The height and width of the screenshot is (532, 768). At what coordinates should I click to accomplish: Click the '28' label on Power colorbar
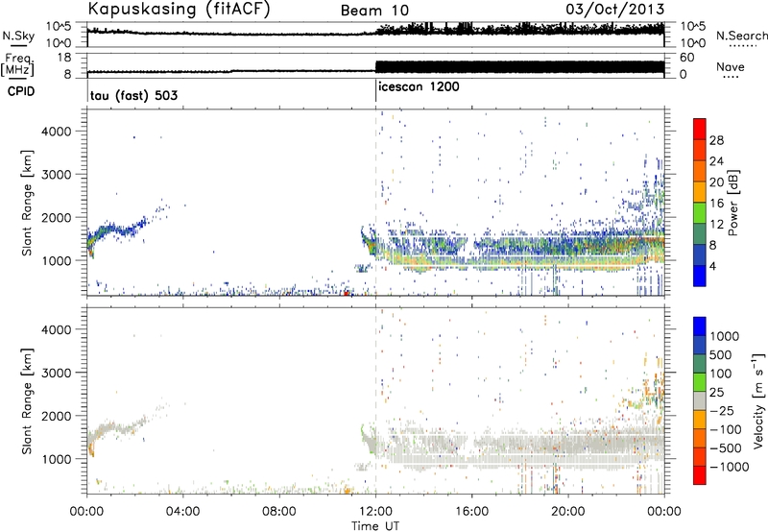(716, 140)
